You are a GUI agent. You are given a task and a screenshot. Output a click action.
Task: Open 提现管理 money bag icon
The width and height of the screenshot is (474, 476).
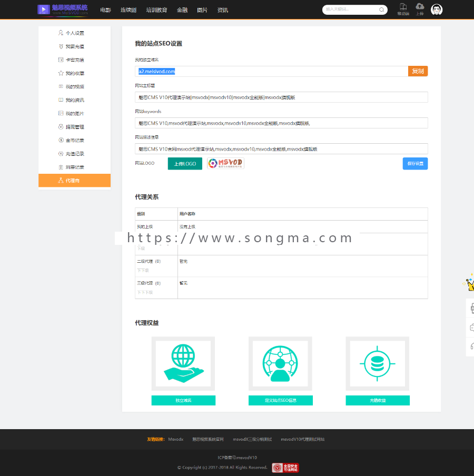61,126
